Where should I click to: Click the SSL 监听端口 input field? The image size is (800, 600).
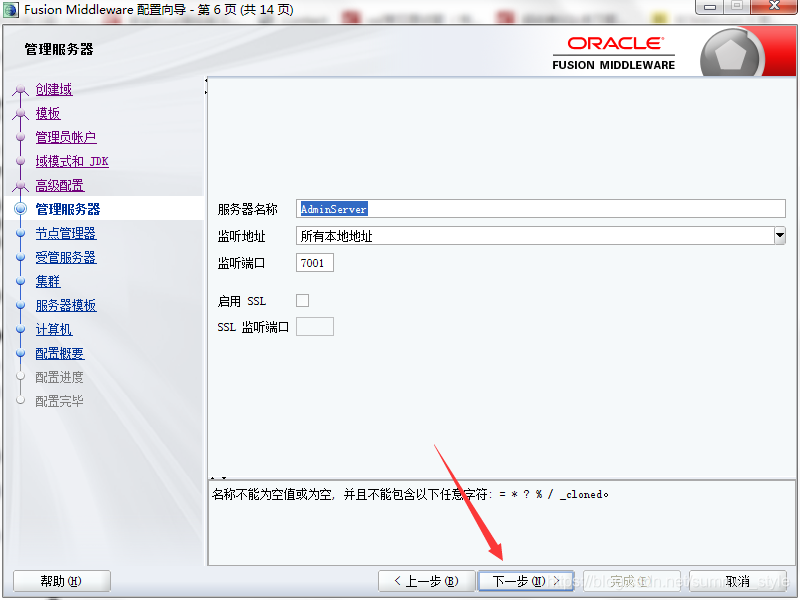point(315,327)
